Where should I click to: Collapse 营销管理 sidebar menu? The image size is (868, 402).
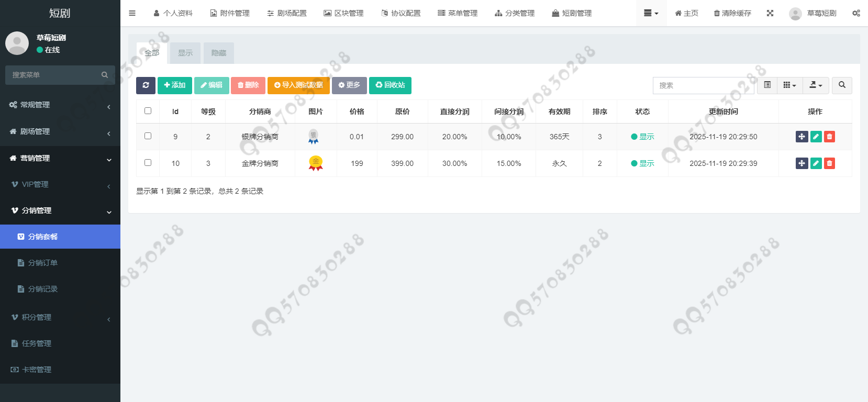(x=60, y=158)
